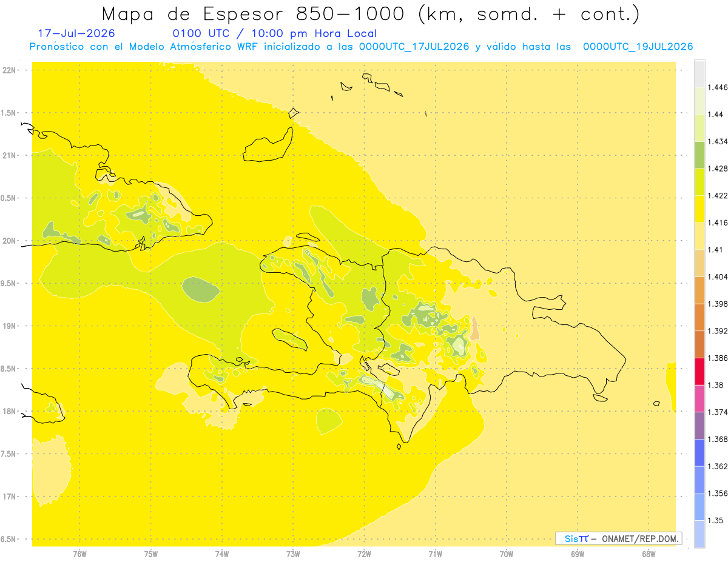
Task: Click the legend value '1.404'
Action: 717,276
